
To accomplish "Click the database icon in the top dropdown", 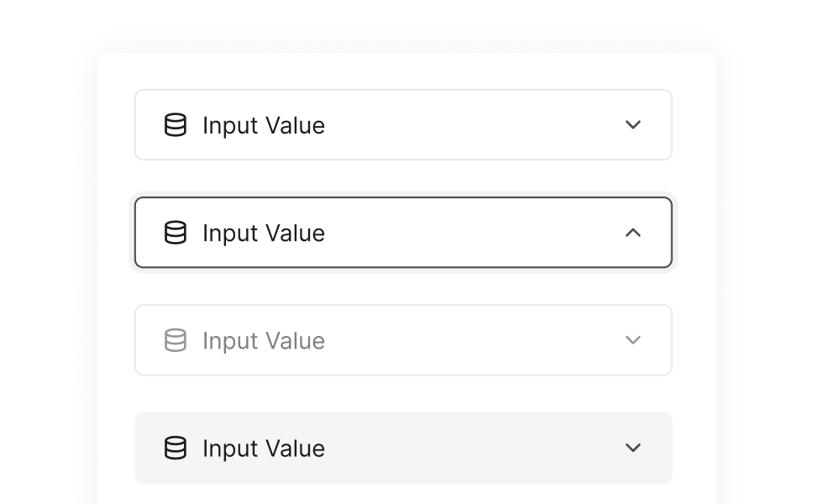I will pos(175,125).
